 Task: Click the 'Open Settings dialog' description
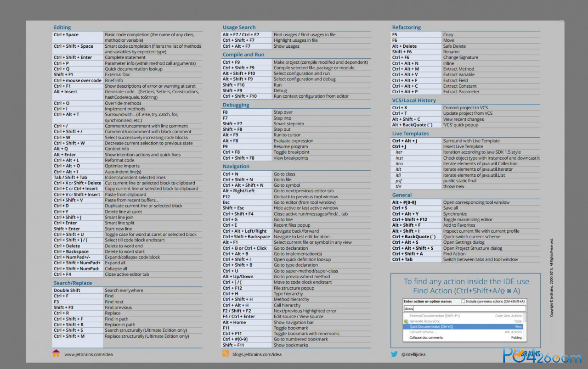464,242
